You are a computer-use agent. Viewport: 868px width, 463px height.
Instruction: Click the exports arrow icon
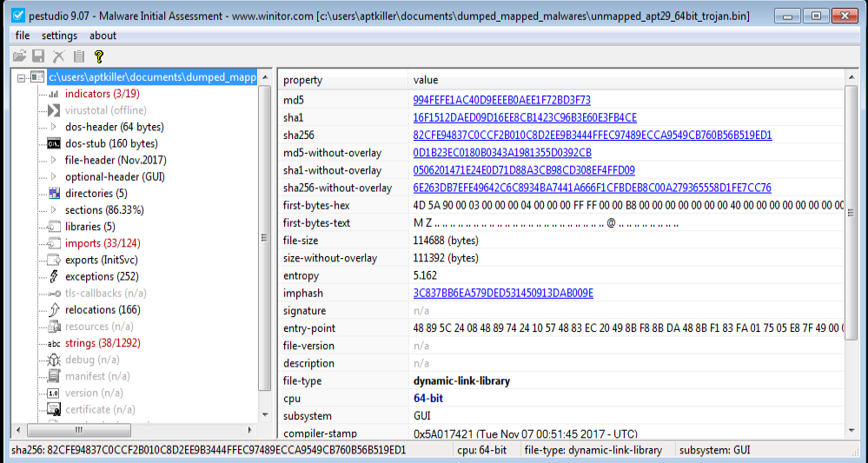54,260
